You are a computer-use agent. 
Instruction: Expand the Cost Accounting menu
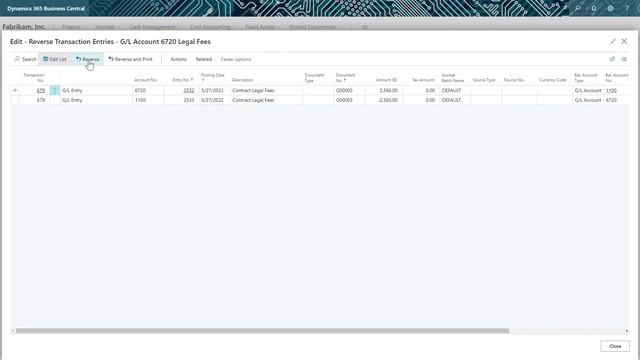click(212, 27)
